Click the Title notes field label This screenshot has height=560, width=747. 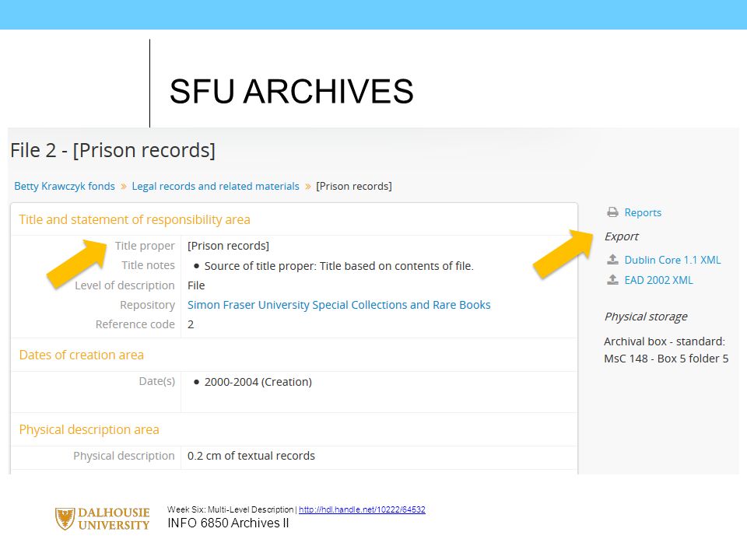point(148,265)
